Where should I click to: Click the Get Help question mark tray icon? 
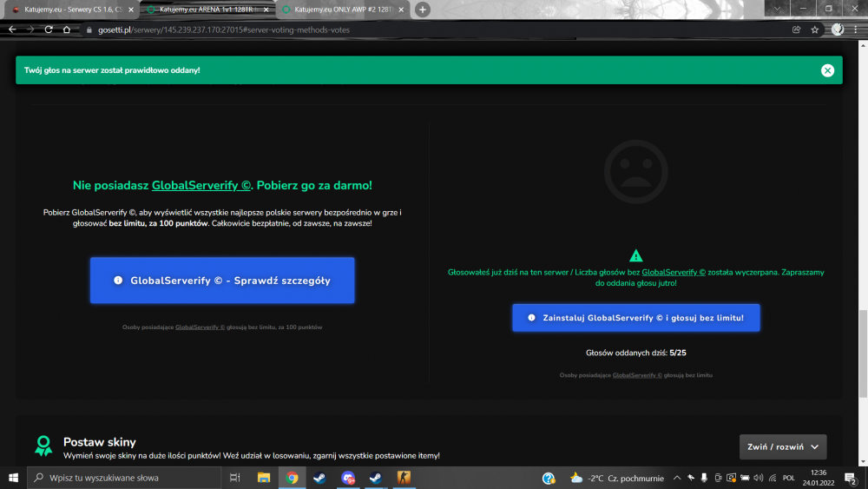pyautogui.click(x=549, y=478)
